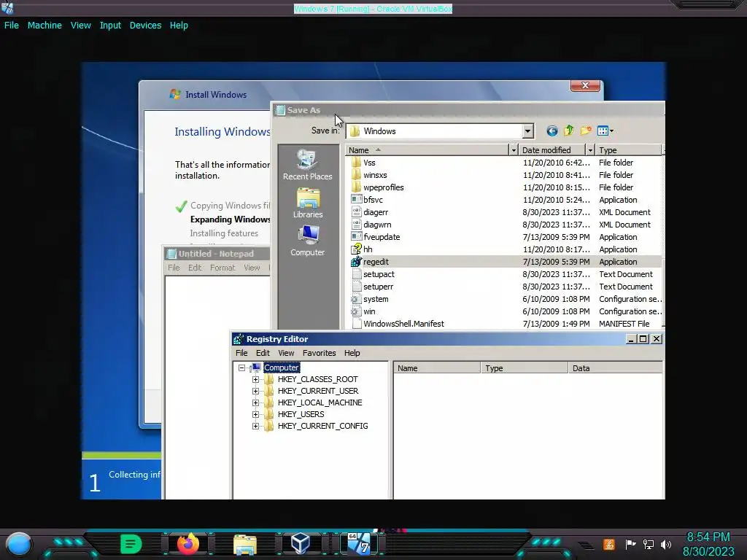Select Computer root in registry tree
The height and width of the screenshot is (560, 747).
pos(282,367)
